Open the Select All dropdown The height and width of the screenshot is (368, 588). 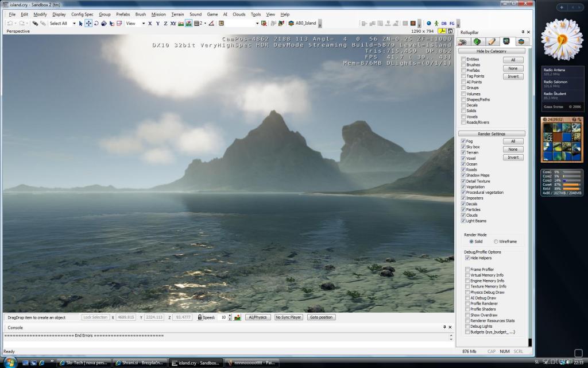[x=74, y=23]
